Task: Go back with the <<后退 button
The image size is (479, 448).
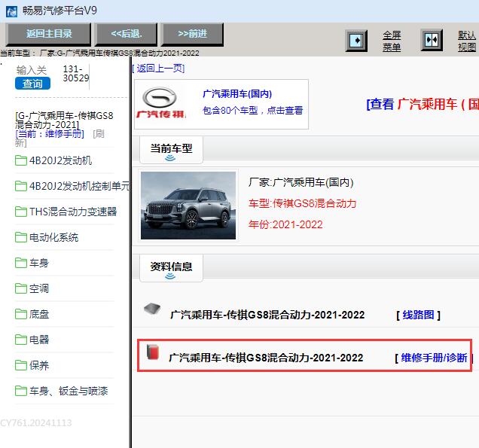Action: [x=127, y=34]
